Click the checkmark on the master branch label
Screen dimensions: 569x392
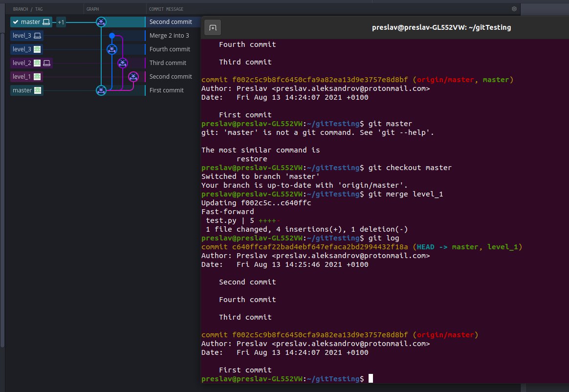click(16, 22)
